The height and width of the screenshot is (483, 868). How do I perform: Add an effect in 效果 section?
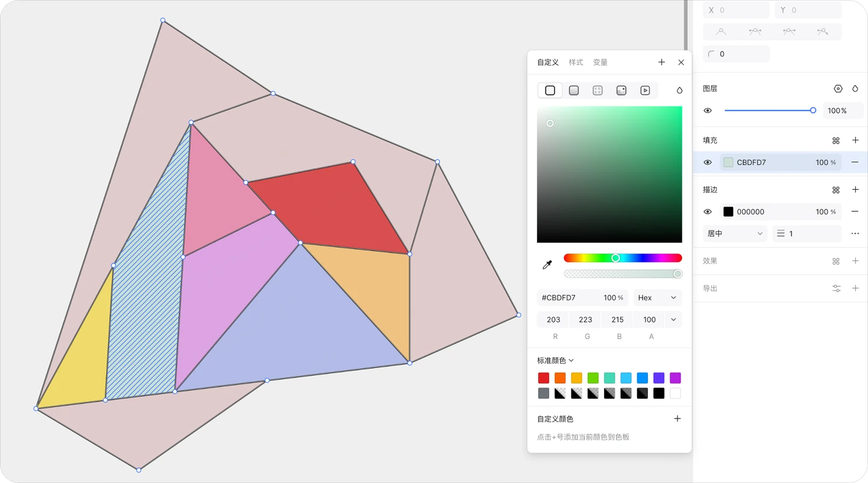click(x=855, y=261)
